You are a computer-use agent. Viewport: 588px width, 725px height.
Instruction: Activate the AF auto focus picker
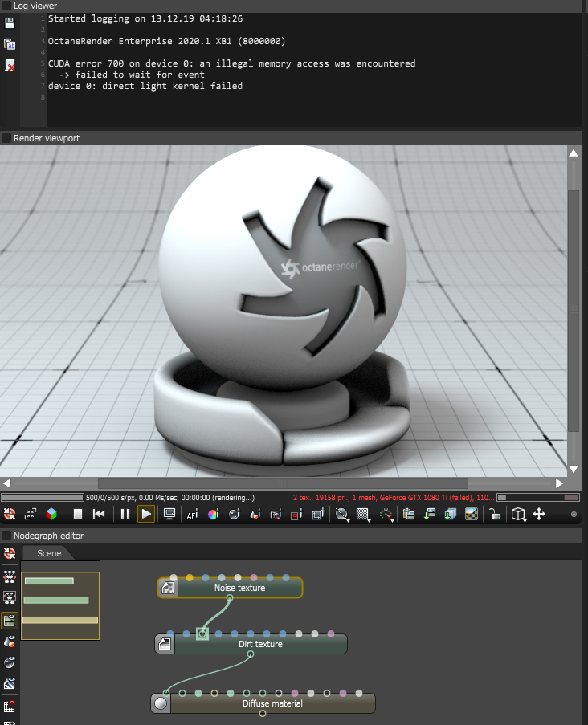point(192,514)
